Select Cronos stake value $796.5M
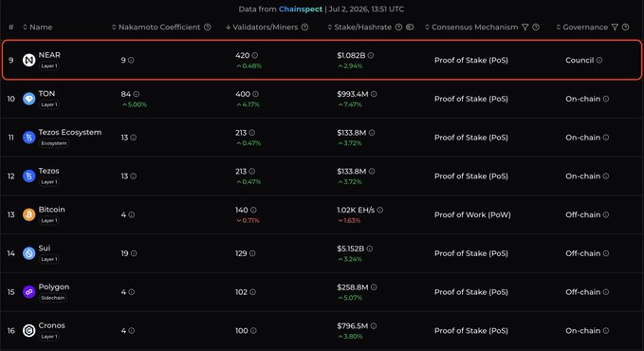The height and width of the screenshot is (351, 644). 353,326
